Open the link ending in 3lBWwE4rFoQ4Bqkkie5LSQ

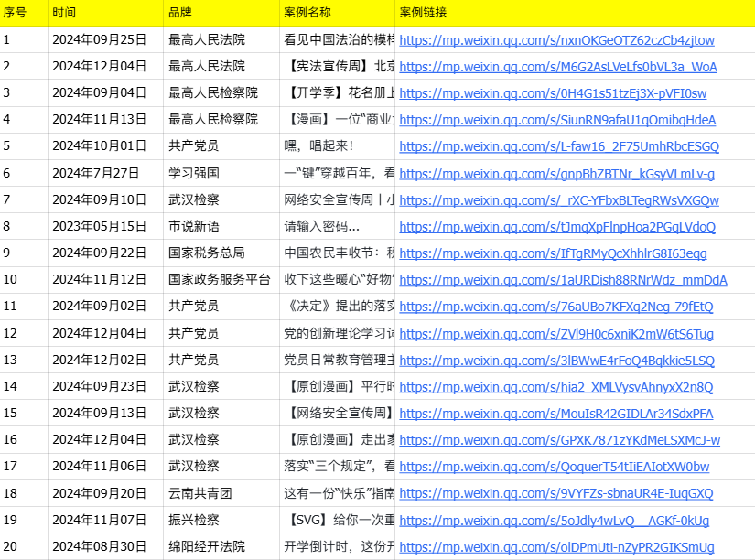557,360
